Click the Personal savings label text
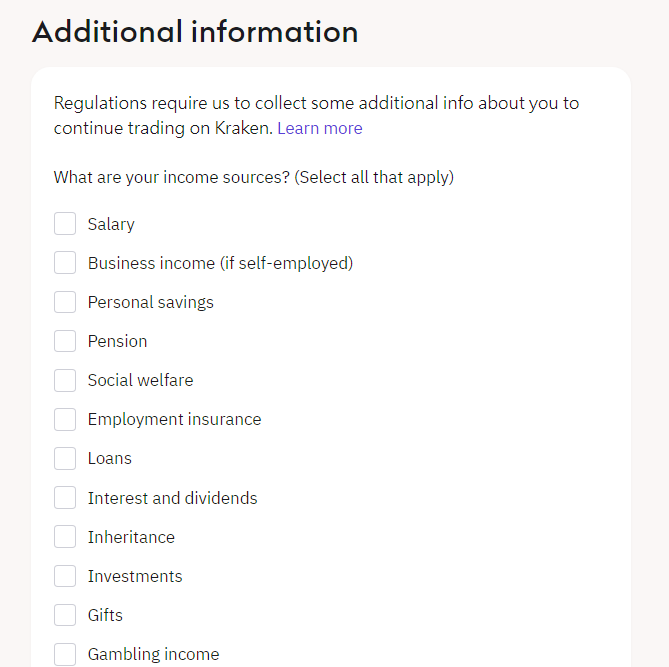This screenshot has height=667, width=669. click(150, 302)
